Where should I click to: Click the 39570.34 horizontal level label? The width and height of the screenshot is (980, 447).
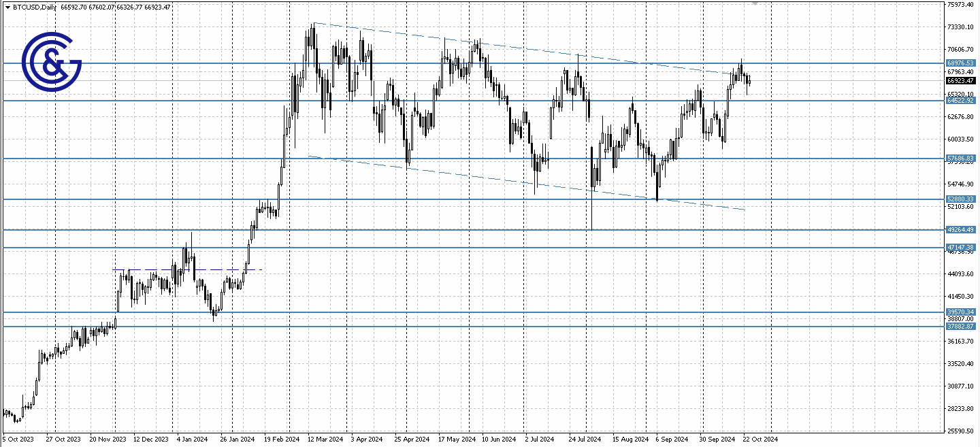pyautogui.click(x=960, y=312)
